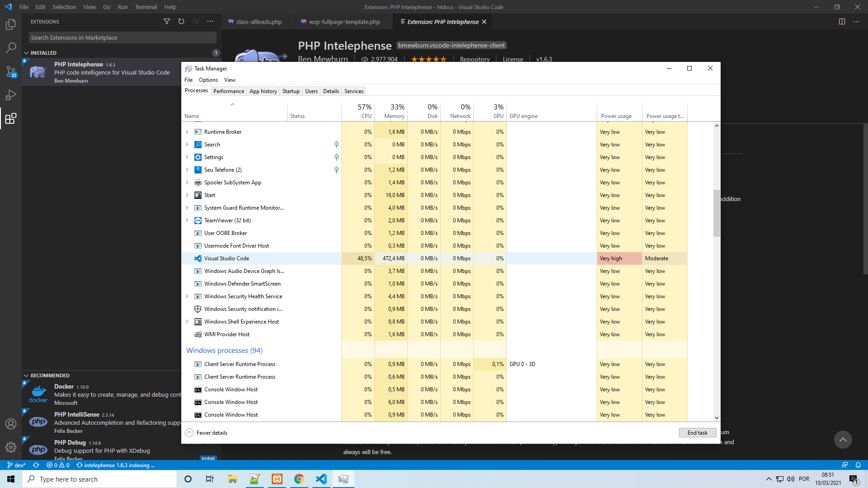Expand the TeamViewer (32 bit) process

click(187, 221)
